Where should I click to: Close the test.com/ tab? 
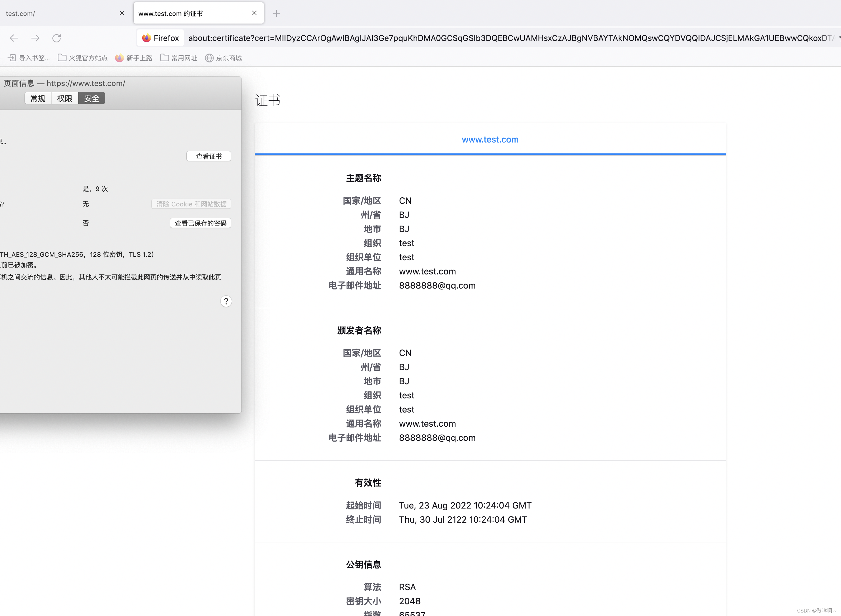pyautogui.click(x=122, y=13)
